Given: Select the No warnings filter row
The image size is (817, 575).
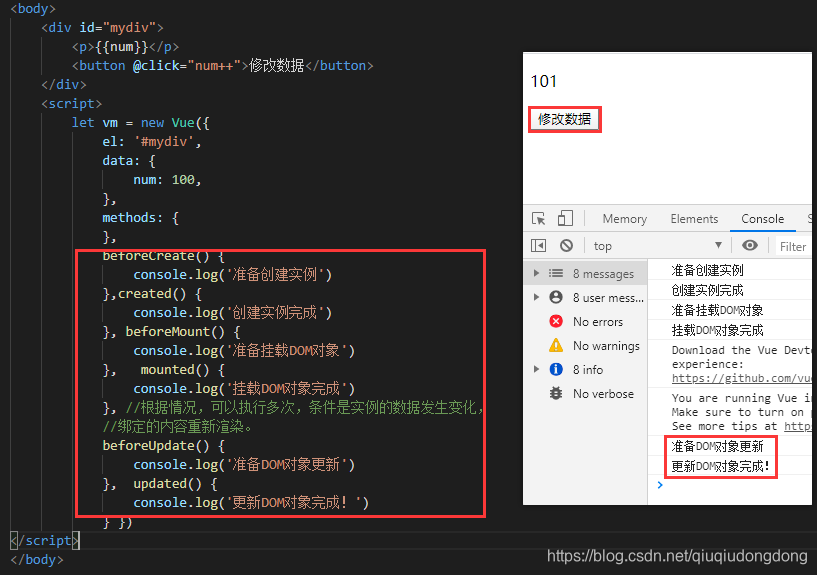Looking at the screenshot, I should click(586, 345).
